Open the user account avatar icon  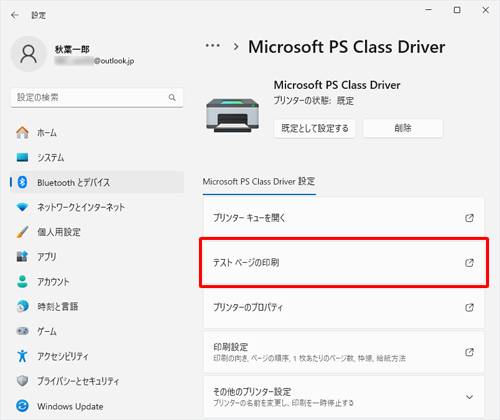tap(29, 54)
